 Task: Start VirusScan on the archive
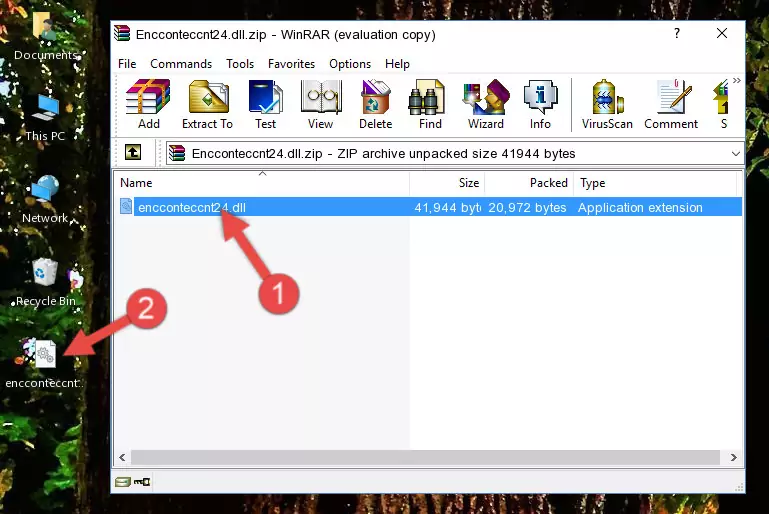point(607,104)
